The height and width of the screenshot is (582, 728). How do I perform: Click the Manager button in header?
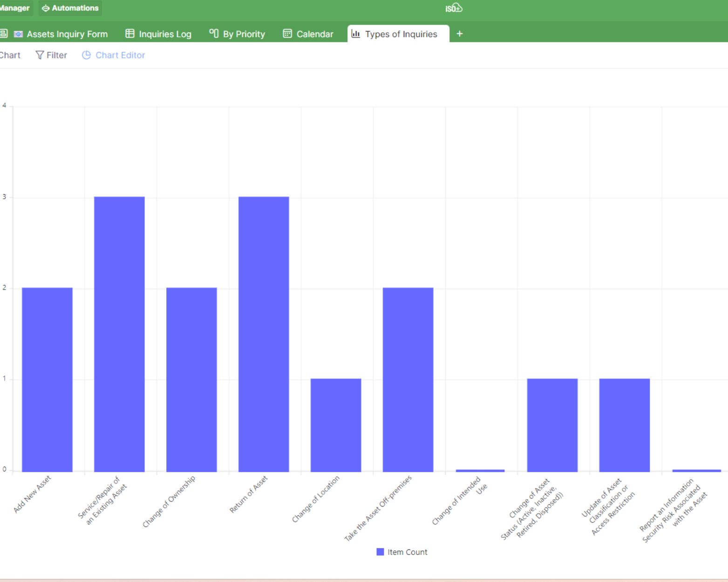click(x=15, y=8)
